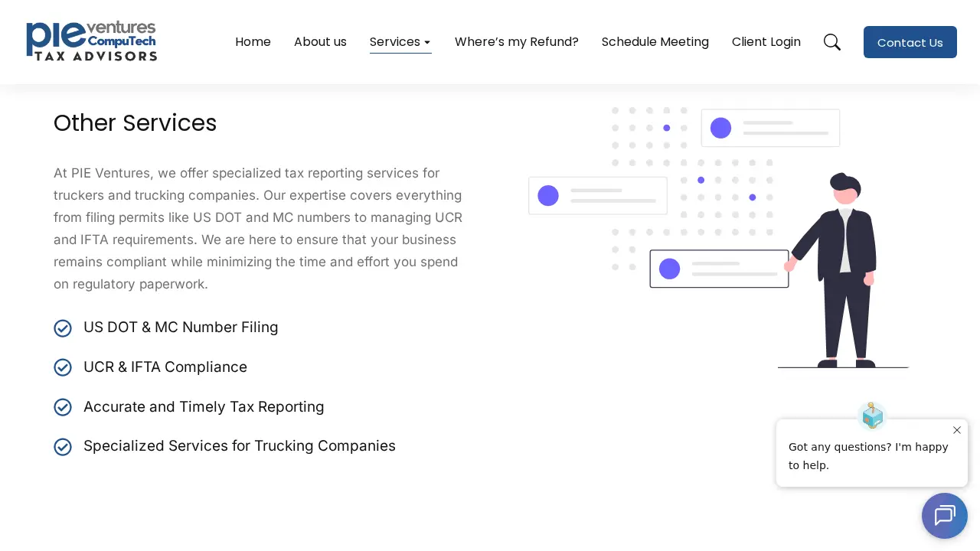Click the PIE Ventures CompuTech logo
This screenshot has width=980, height=551.
(x=91, y=41)
